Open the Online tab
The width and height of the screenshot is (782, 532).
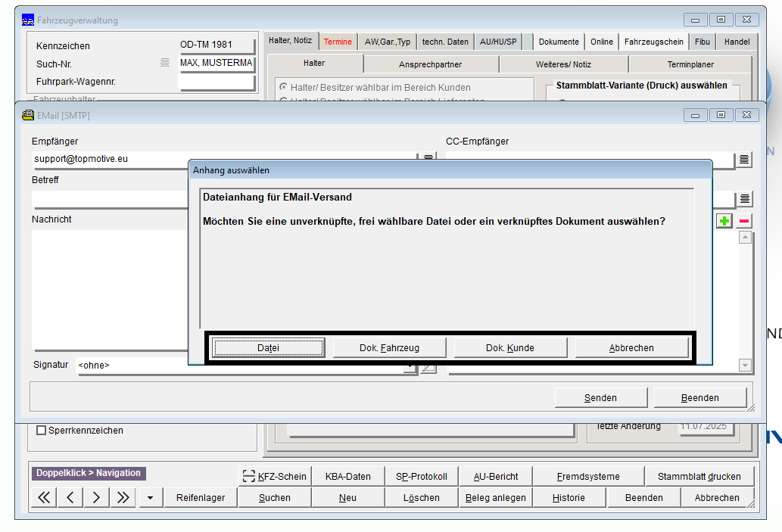pyautogui.click(x=602, y=42)
